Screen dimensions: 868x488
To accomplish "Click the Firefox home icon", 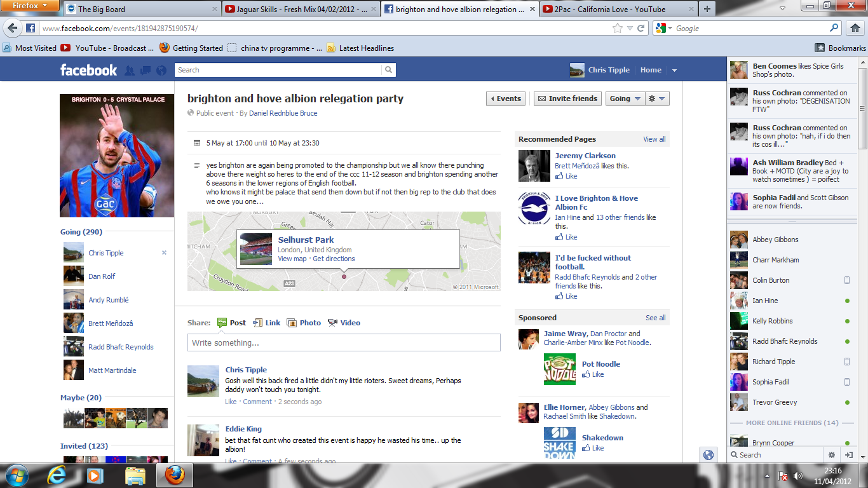I will coord(855,28).
